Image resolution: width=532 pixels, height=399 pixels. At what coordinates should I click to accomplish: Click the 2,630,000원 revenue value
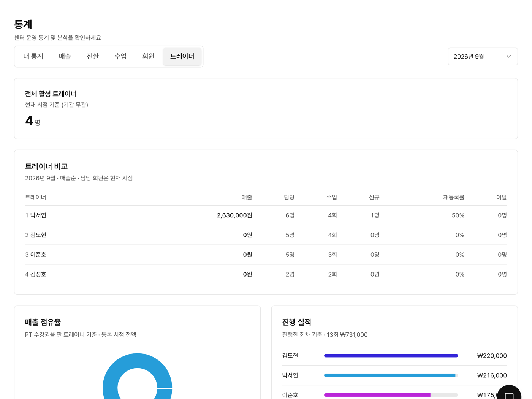234,215
